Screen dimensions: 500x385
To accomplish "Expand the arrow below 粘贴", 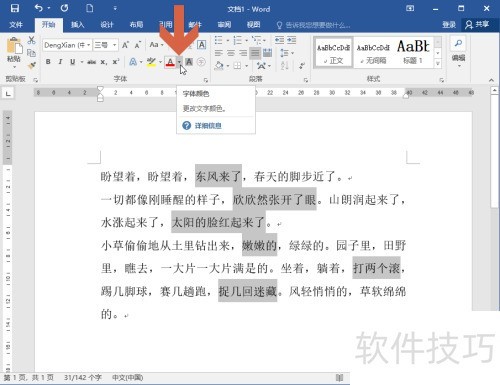I will [14, 67].
